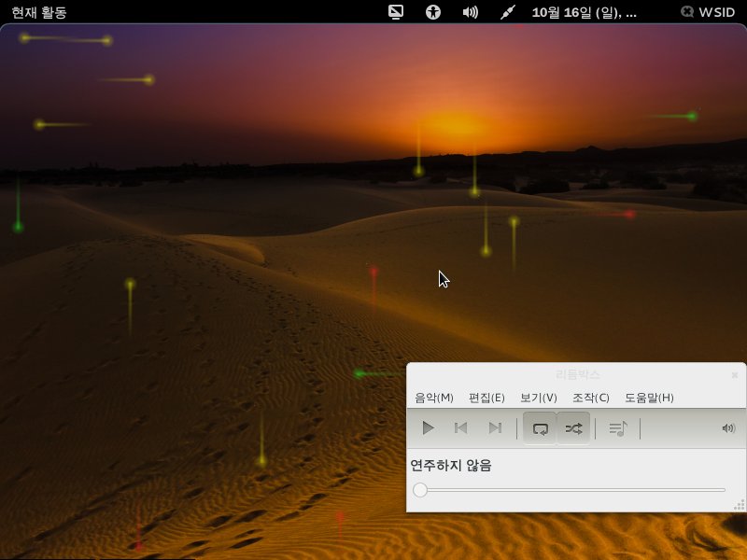Click the song position slider handle
This screenshot has height=560, width=747.
coord(420,489)
